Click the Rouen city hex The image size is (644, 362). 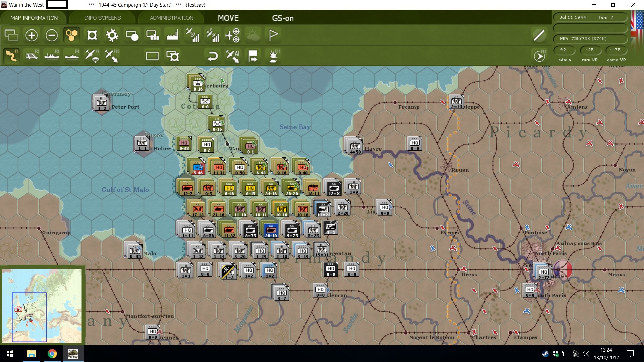447,165
